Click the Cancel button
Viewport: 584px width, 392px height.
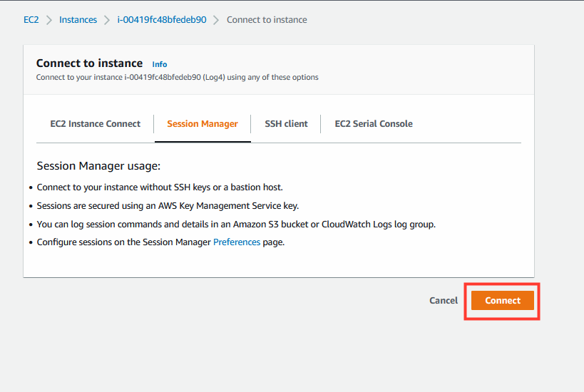click(444, 301)
